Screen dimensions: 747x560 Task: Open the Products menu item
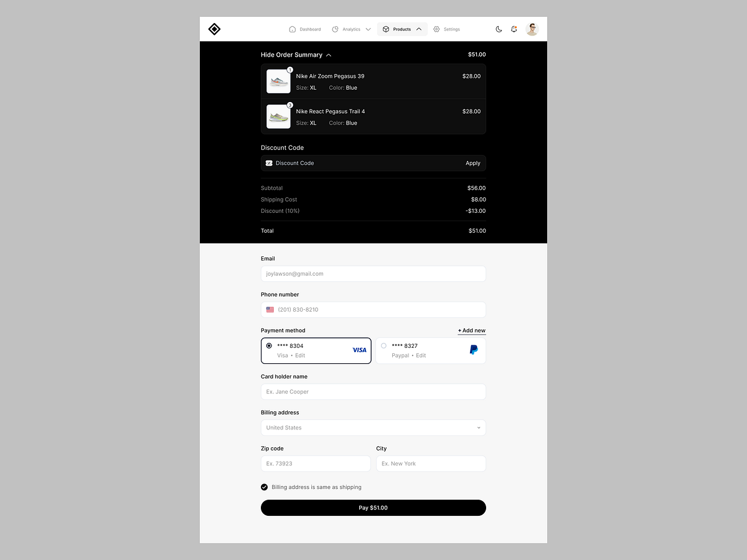tap(402, 29)
